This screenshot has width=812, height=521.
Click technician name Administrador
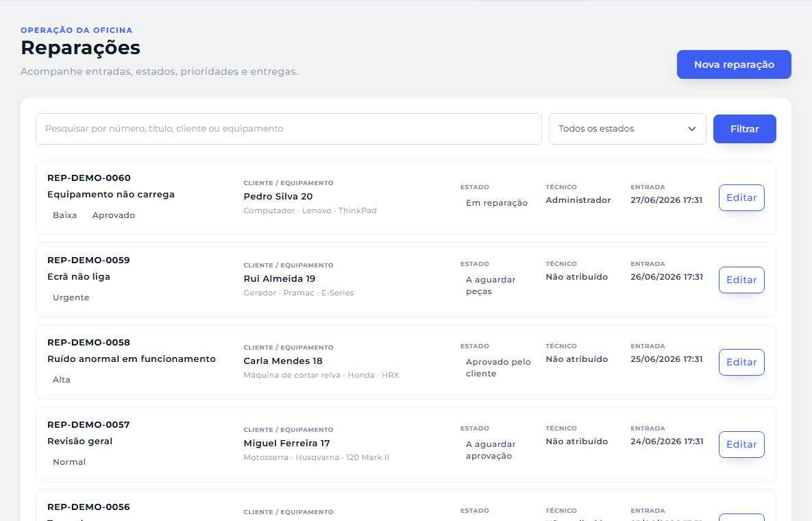578,200
